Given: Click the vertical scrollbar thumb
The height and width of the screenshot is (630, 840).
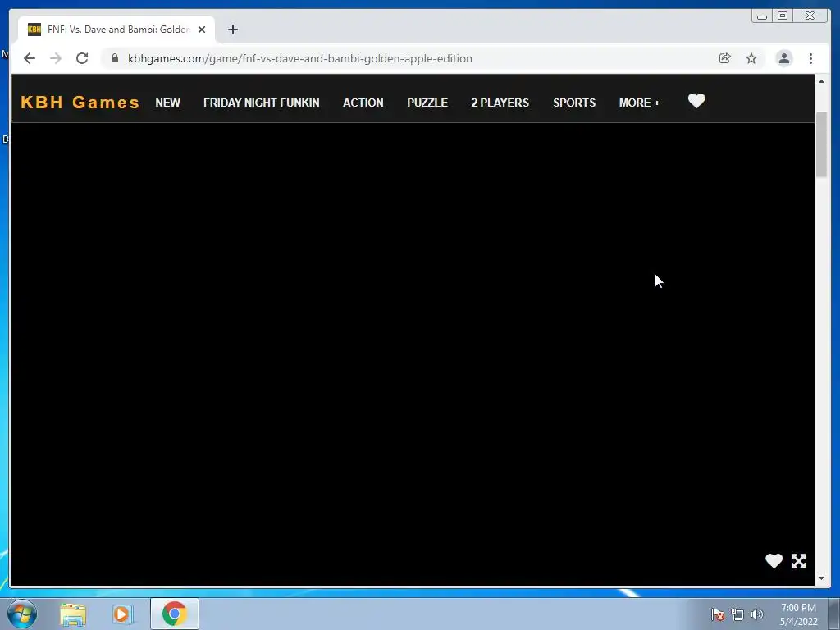Looking at the screenshot, I should (821, 144).
